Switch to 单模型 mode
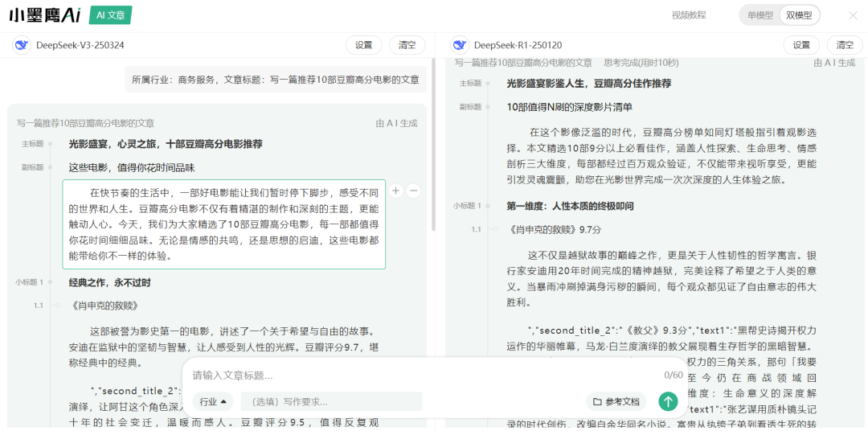Image resolution: width=868 pixels, height=431 pixels. (759, 15)
